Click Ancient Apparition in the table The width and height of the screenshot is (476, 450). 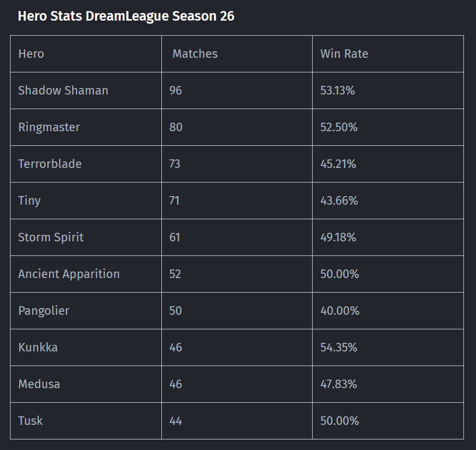(x=69, y=274)
